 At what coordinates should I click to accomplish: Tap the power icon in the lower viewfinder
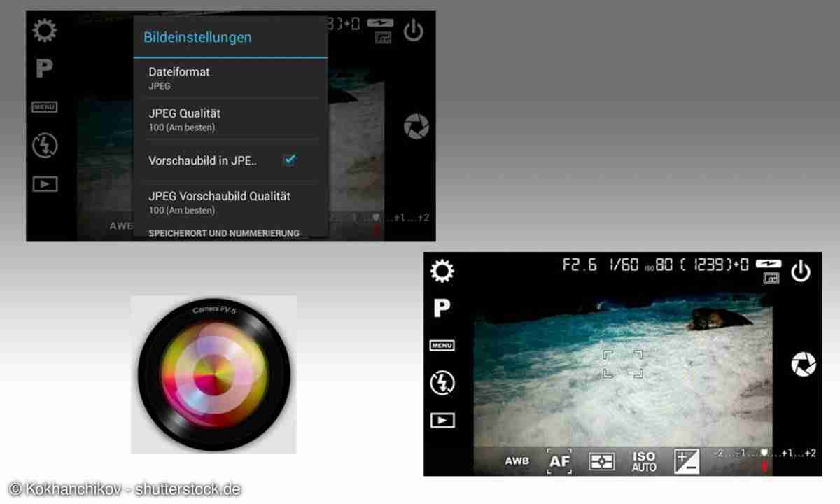801,271
